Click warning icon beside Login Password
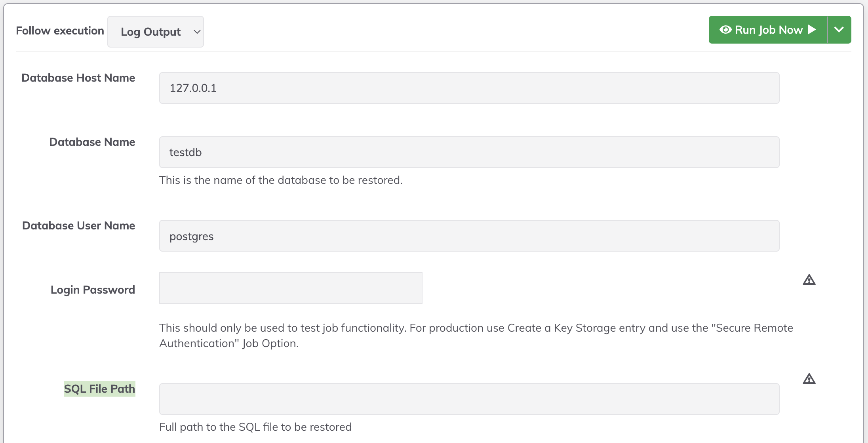This screenshot has width=868, height=443. pyautogui.click(x=809, y=280)
